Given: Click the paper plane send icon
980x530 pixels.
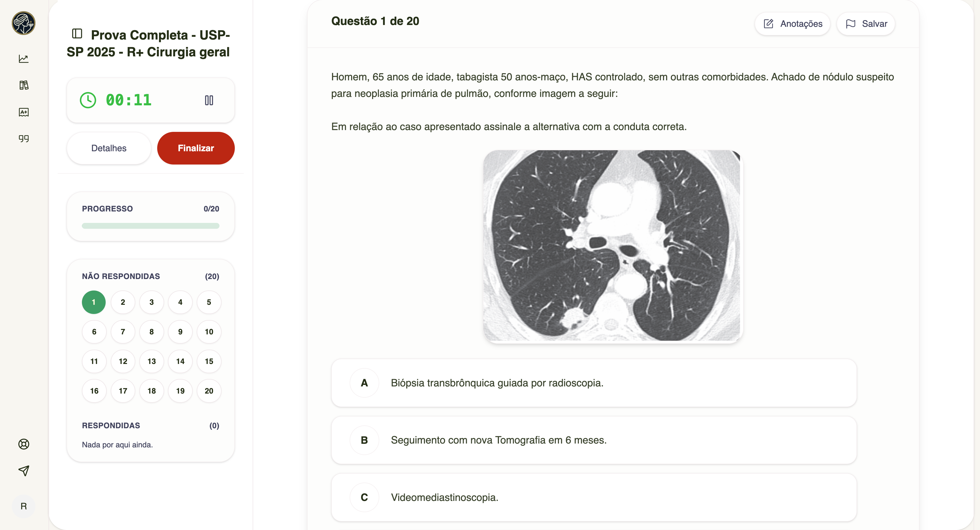Looking at the screenshot, I should point(23,471).
